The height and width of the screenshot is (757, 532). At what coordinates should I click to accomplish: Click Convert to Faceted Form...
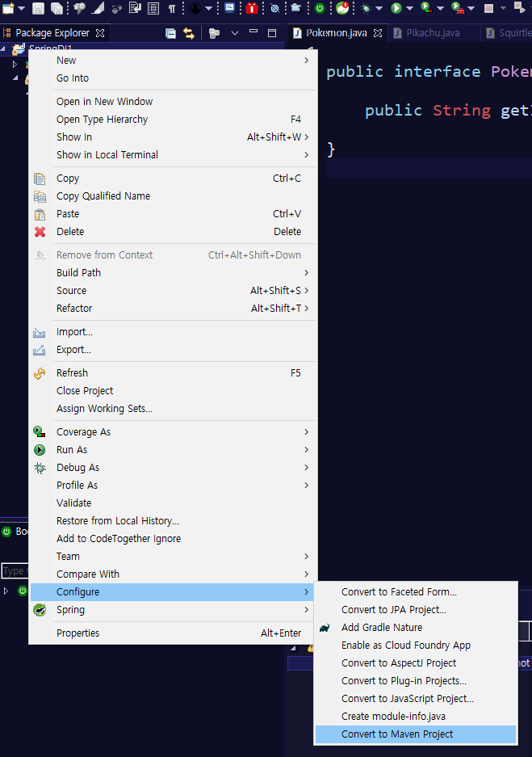coord(416,592)
